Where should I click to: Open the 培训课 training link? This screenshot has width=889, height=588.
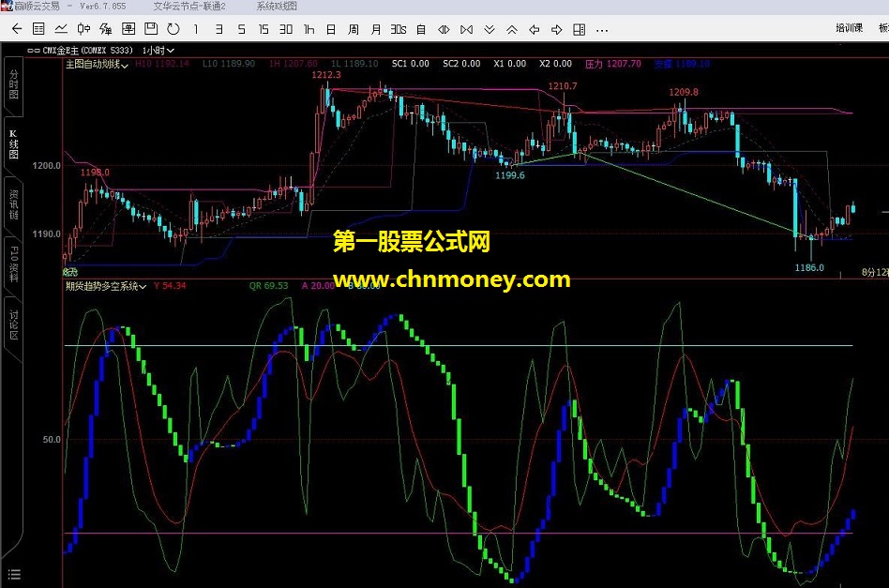point(849,28)
